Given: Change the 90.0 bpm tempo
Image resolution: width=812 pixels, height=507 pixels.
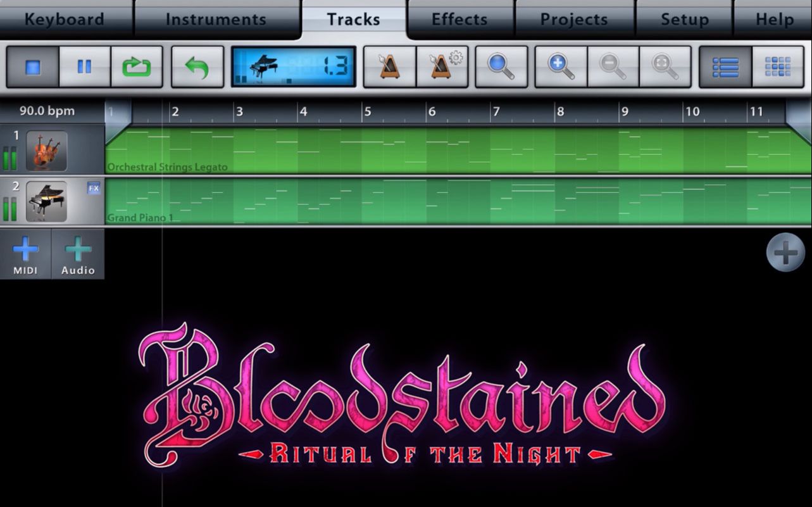Looking at the screenshot, I should (47, 111).
